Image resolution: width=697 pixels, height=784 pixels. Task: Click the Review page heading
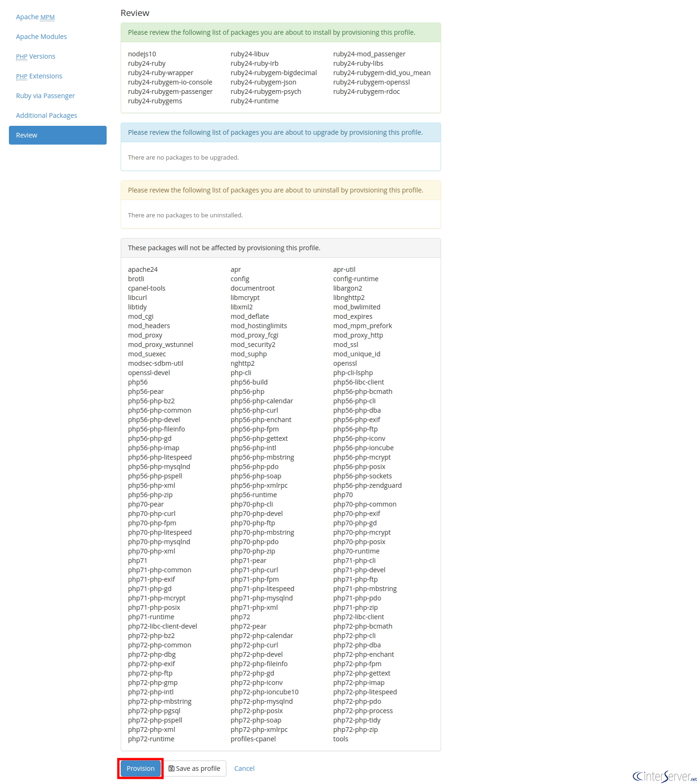tap(135, 13)
